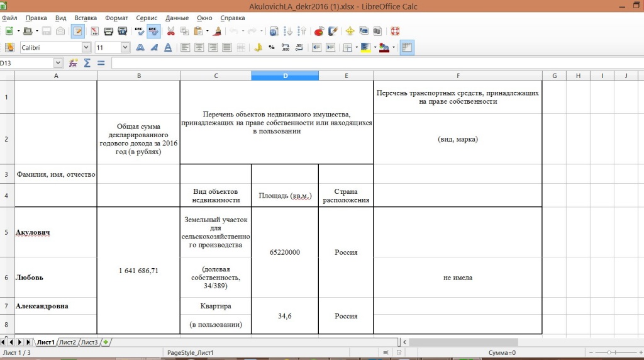The width and height of the screenshot is (644, 360).
Task: Sort data in descending order
Action: [x=303, y=31]
